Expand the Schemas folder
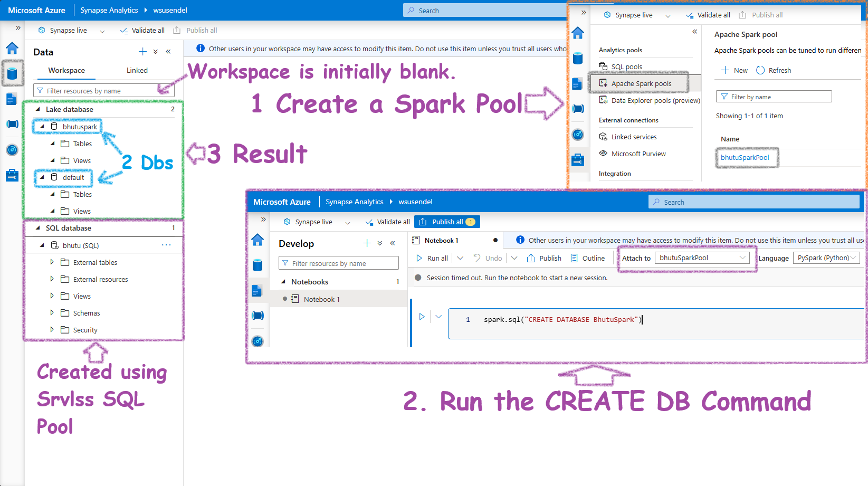Viewport: 868px width, 486px height. click(52, 313)
